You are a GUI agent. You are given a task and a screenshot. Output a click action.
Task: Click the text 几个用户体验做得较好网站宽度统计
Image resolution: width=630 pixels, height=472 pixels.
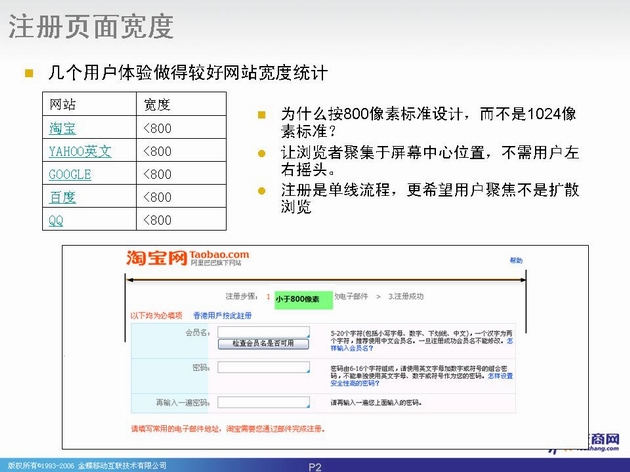click(188, 73)
